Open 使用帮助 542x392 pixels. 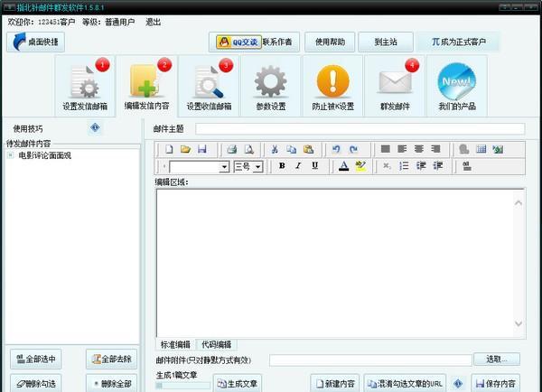pyautogui.click(x=330, y=42)
